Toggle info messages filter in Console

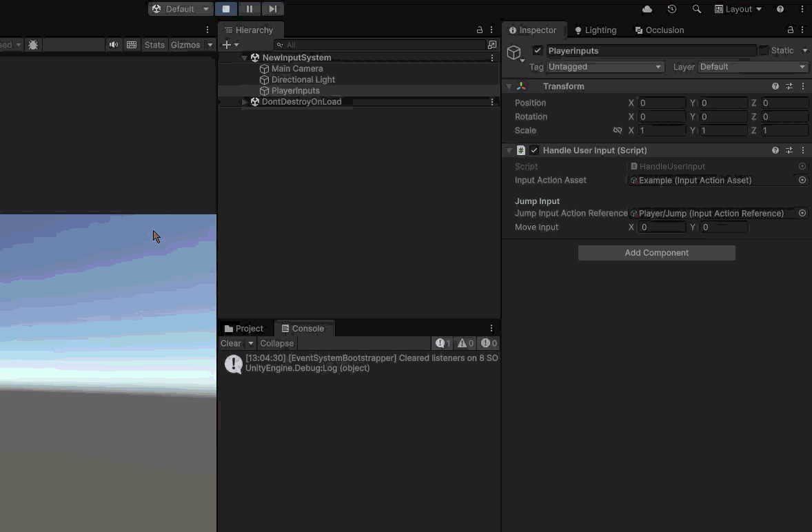[x=443, y=343]
